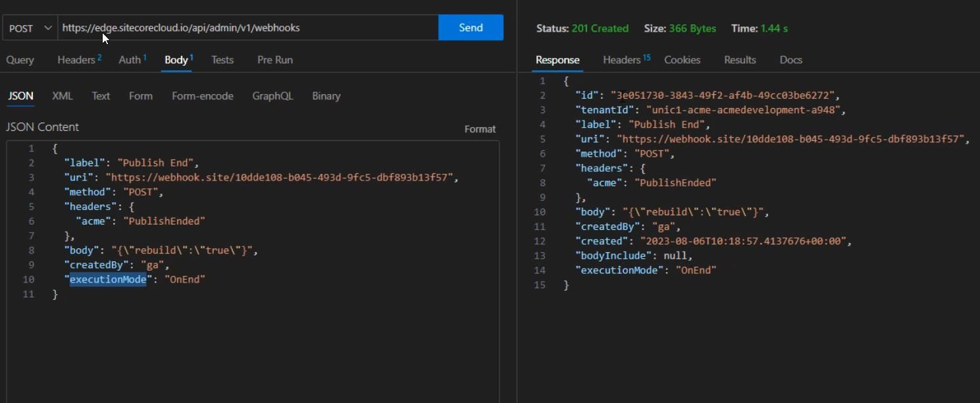The image size is (980, 403).
Task: Select the Body tab
Action: (x=178, y=60)
